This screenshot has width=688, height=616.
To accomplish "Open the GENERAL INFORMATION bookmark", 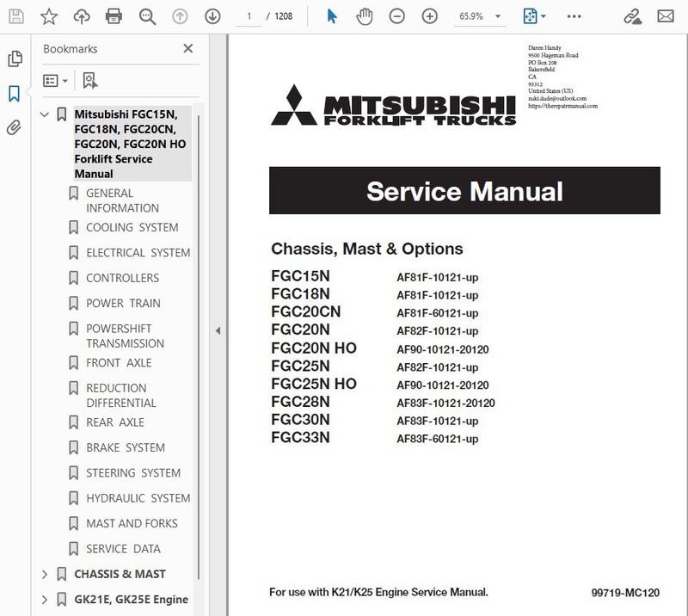I will click(x=122, y=200).
